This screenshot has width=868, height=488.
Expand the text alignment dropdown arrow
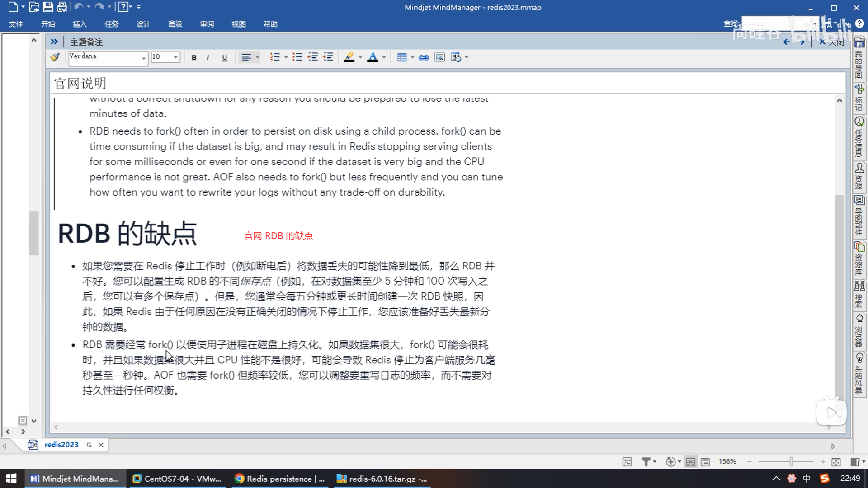[x=258, y=57]
